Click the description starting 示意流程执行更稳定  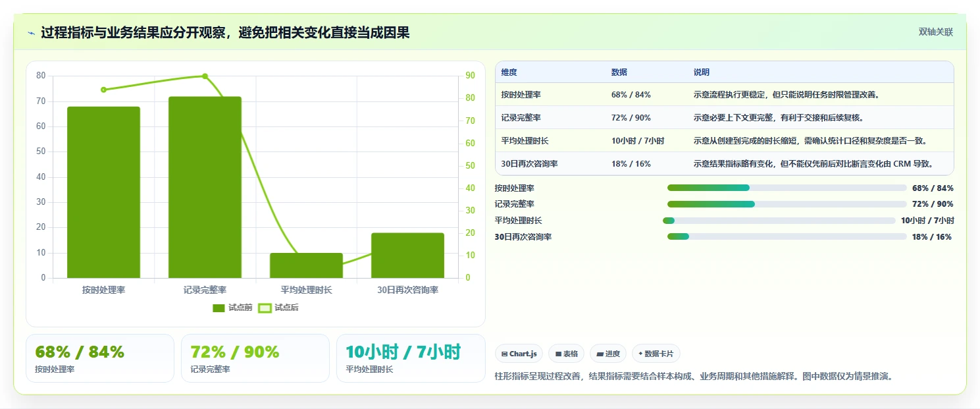(786, 95)
